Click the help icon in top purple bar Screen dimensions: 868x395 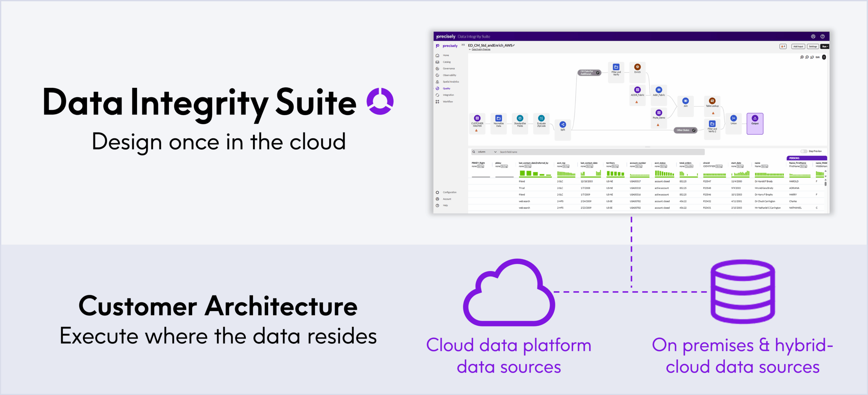[823, 36]
